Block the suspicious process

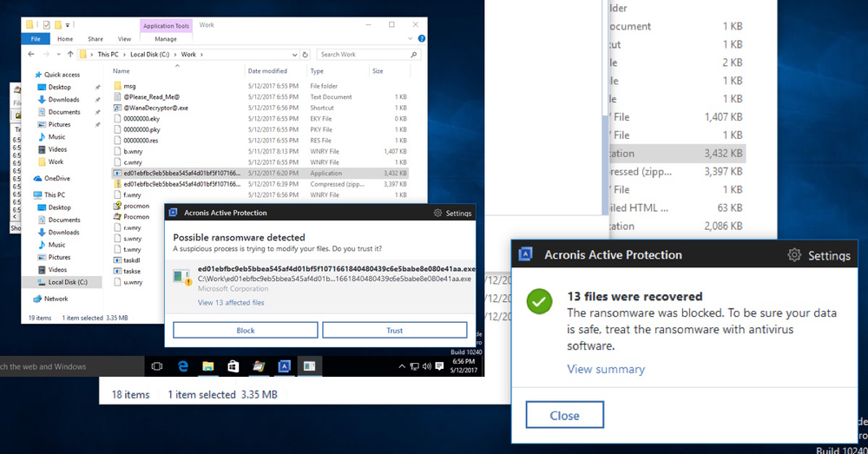tap(246, 330)
